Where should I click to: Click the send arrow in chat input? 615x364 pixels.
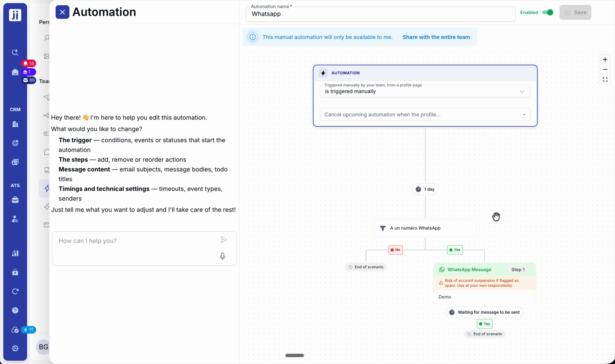223,240
